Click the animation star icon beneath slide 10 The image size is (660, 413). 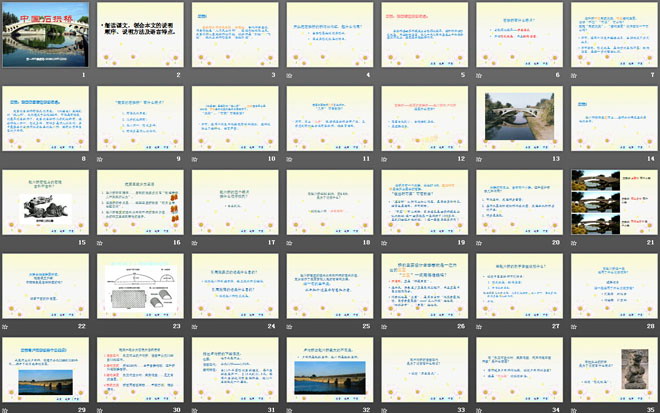tap(194, 158)
